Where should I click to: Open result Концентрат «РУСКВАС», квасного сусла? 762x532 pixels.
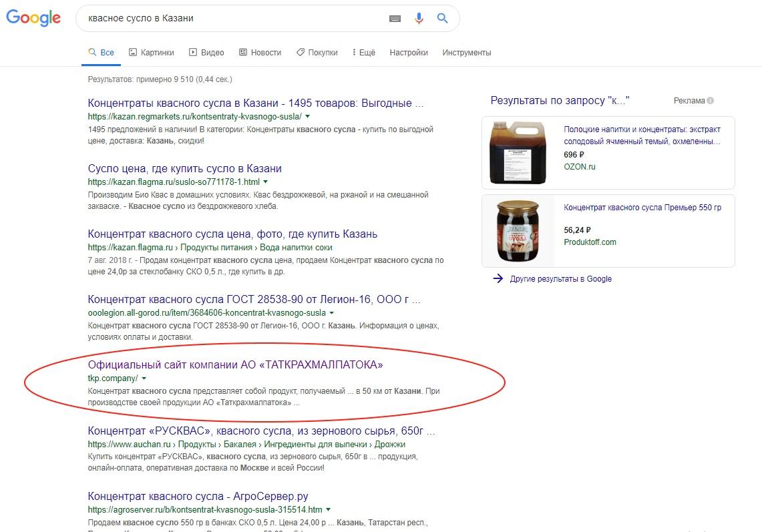pos(261,431)
